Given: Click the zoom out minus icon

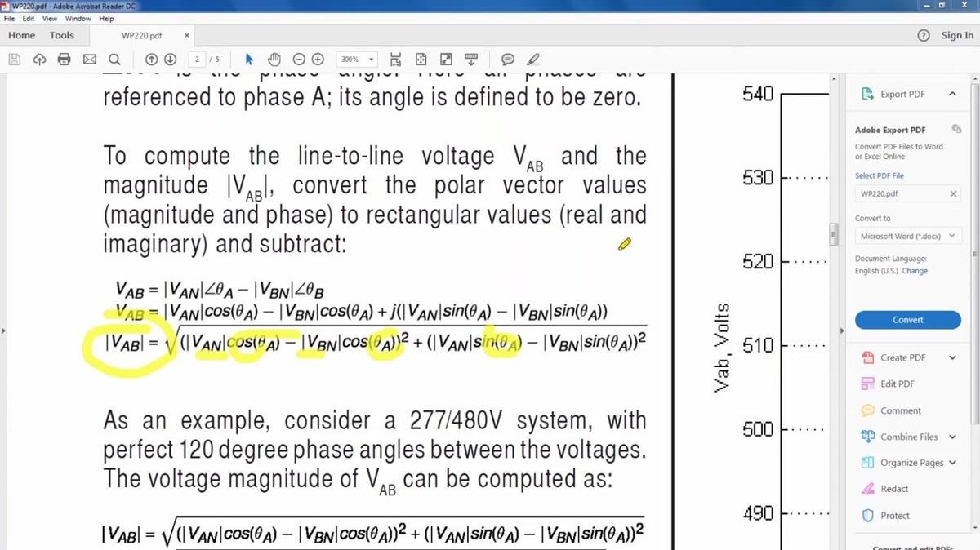Looking at the screenshot, I should [x=299, y=60].
